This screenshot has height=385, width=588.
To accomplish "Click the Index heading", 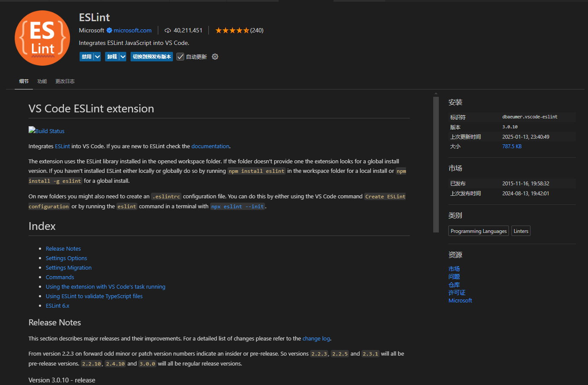I will [42, 226].
